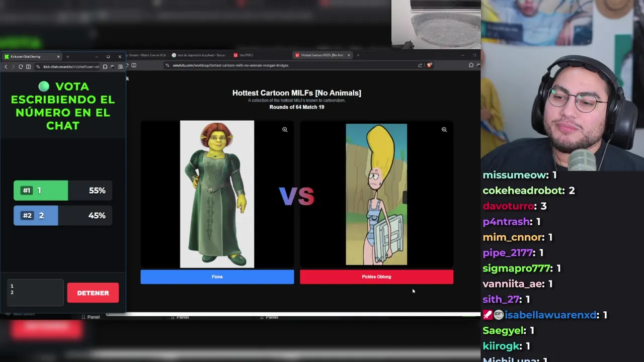Click chat username davoturro
The width and height of the screenshot is (644, 362).
(x=507, y=206)
